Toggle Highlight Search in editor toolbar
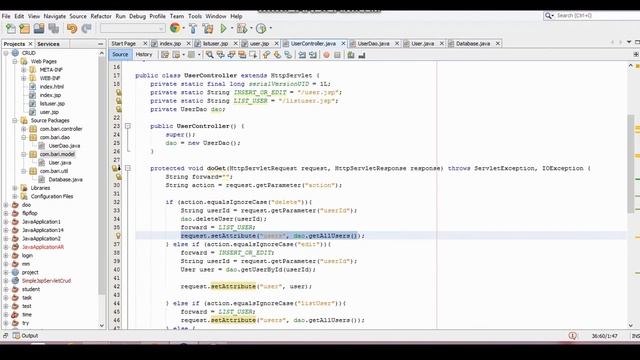The height and width of the screenshot is (360, 640). point(242,55)
